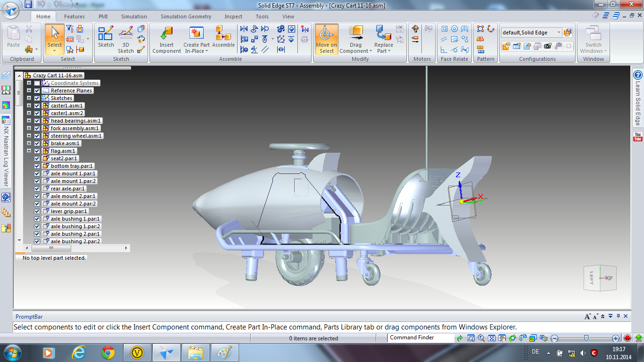644x362 pixels.
Task: Click the Windows Start button
Action: point(12,353)
